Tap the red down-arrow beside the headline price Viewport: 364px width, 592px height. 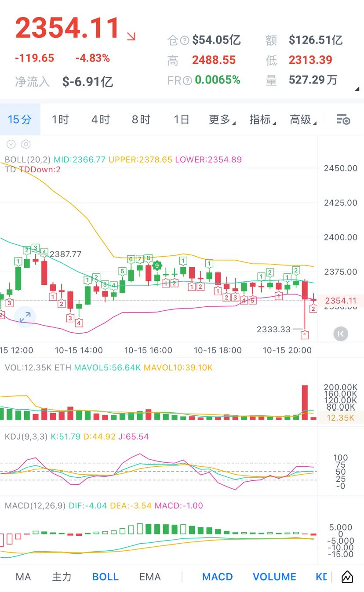click(x=131, y=36)
